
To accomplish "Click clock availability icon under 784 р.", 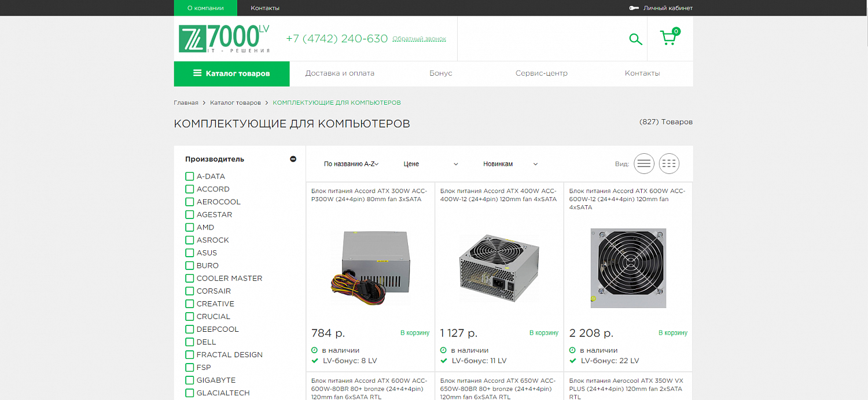I will click(x=314, y=350).
